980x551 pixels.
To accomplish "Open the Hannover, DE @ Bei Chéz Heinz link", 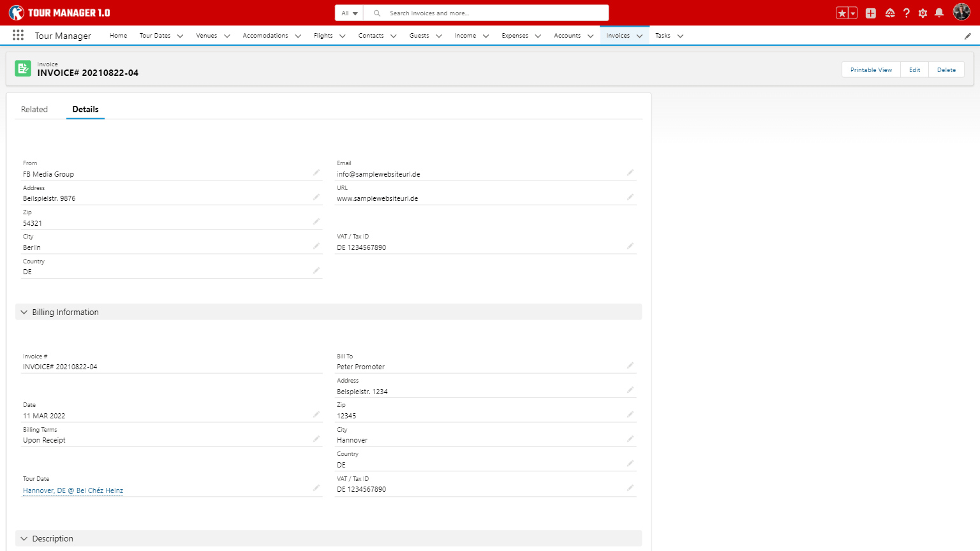I will (73, 490).
